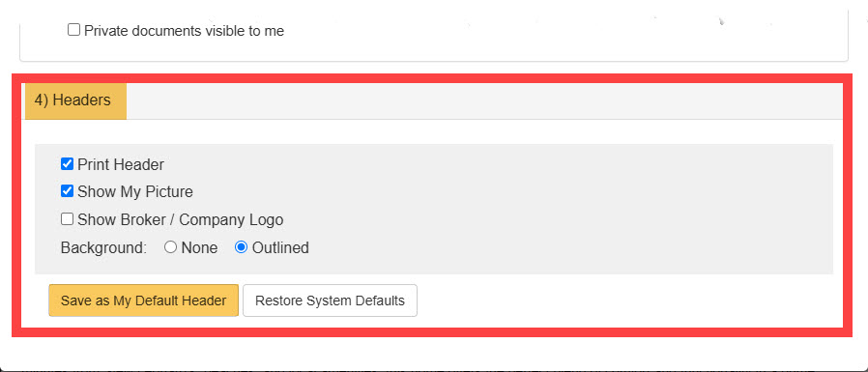Click Restore System Defaults button
This screenshot has width=868, height=372.
click(330, 300)
